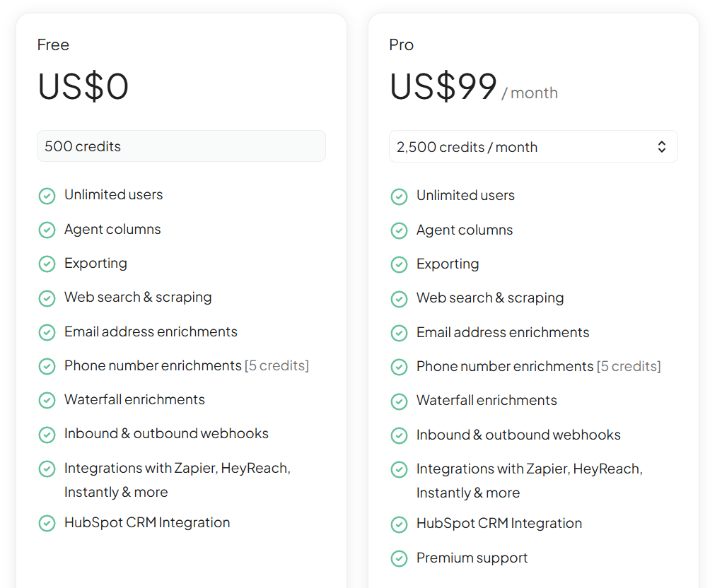The width and height of the screenshot is (722, 588).
Task: Click the checkmark icon beside Free Agent columns
Action: coord(47,230)
